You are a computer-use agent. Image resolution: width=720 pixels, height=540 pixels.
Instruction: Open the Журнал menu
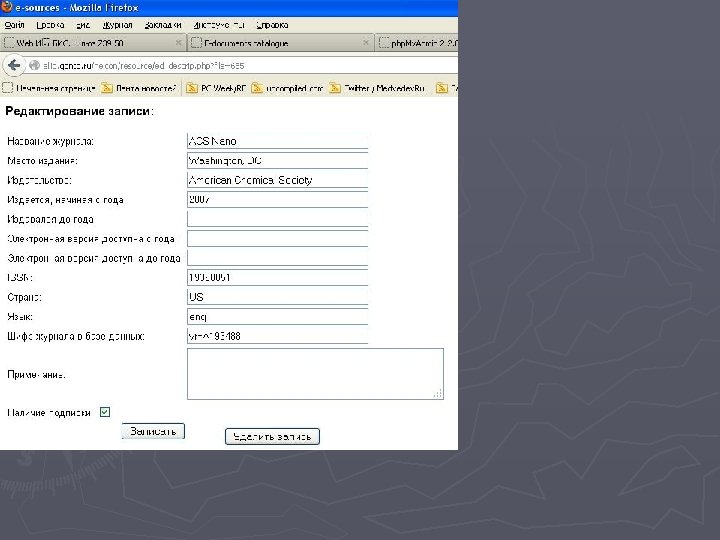pyautogui.click(x=117, y=25)
